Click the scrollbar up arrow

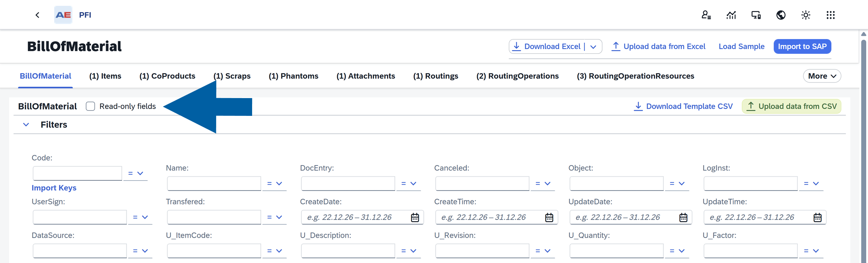point(864,34)
